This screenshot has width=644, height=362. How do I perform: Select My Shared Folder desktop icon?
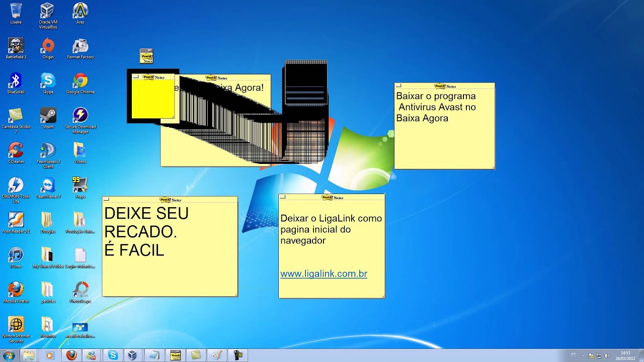point(48,257)
